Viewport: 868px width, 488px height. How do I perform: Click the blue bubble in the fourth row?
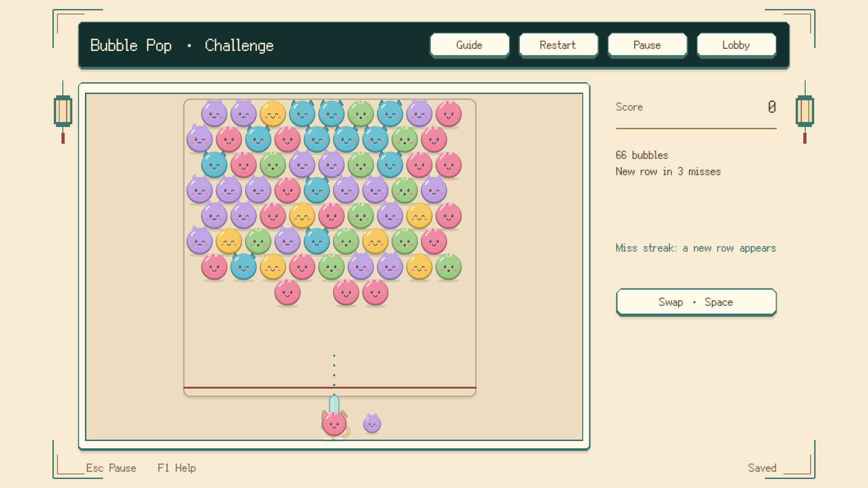317,190
